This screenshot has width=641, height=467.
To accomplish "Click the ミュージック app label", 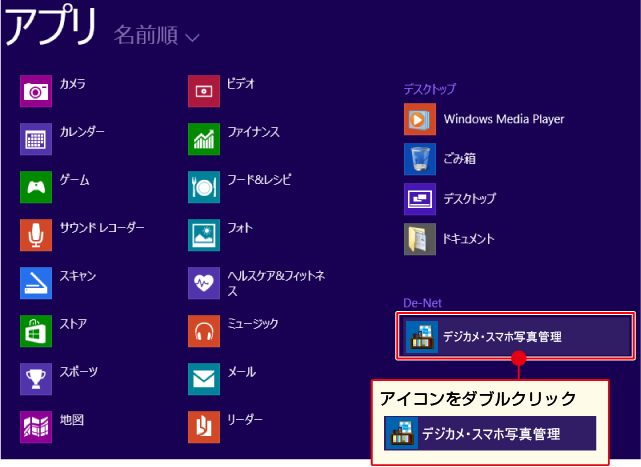I will click(253, 323).
